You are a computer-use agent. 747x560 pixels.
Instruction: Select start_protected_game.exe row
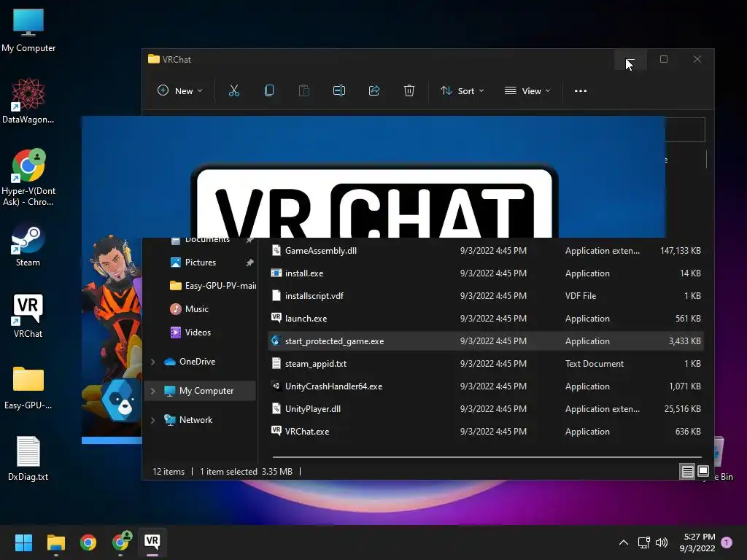(485, 341)
